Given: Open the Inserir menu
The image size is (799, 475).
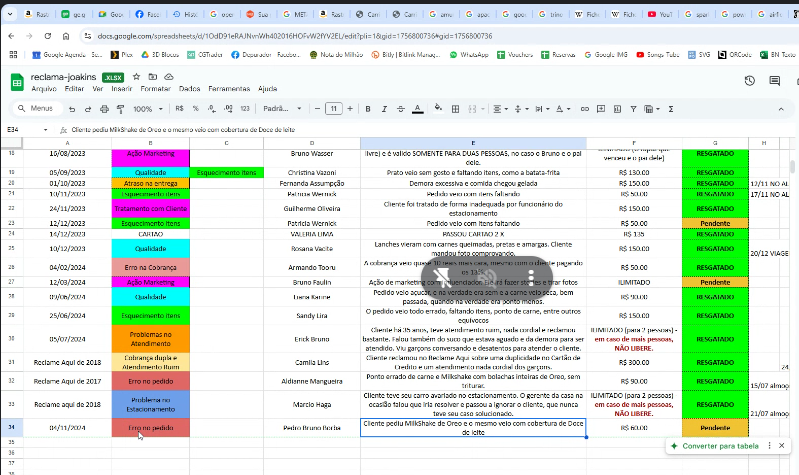Looking at the screenshot, I should tap(122, 88).
